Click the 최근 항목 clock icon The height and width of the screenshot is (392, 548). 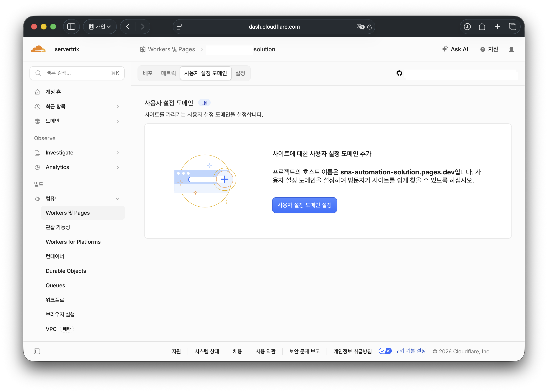point(37,107)
